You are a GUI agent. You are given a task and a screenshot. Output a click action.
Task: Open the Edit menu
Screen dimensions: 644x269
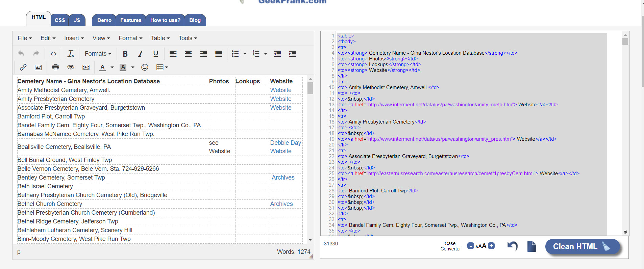(x=48, y=38)
